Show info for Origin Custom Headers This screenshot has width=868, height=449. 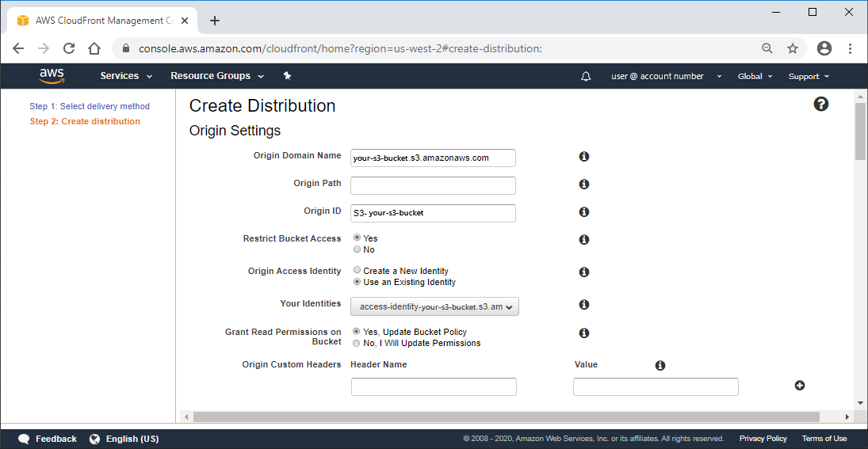click(x=660, y=366)
